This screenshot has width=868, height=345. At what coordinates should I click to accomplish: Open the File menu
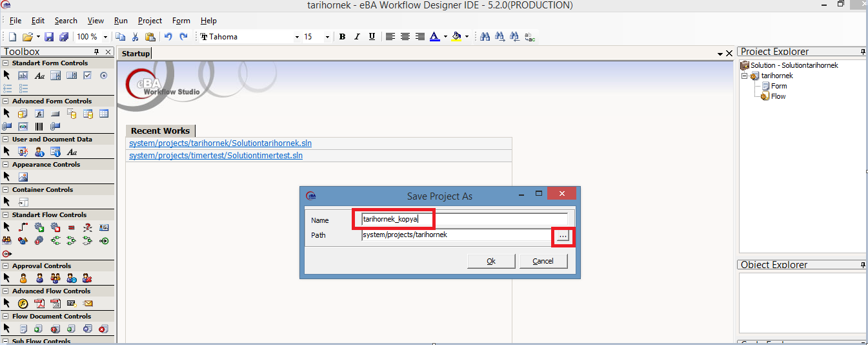click(x=15, y=21)
